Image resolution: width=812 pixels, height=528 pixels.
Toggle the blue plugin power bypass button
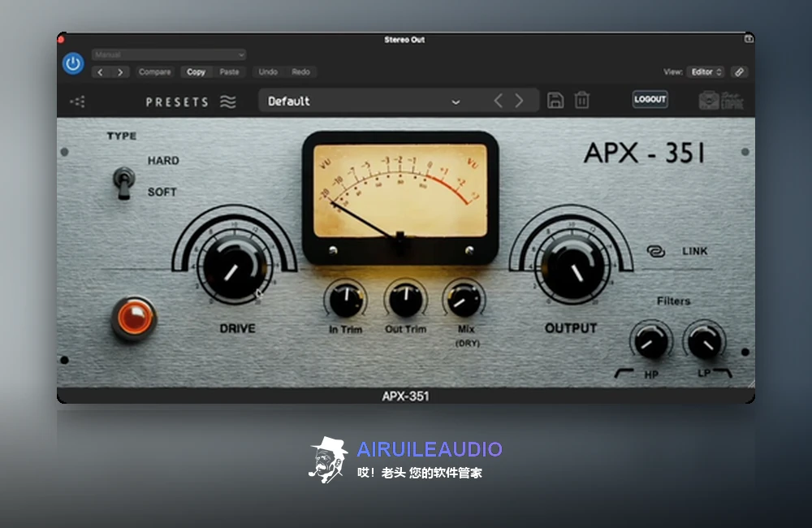click(73, 63)
